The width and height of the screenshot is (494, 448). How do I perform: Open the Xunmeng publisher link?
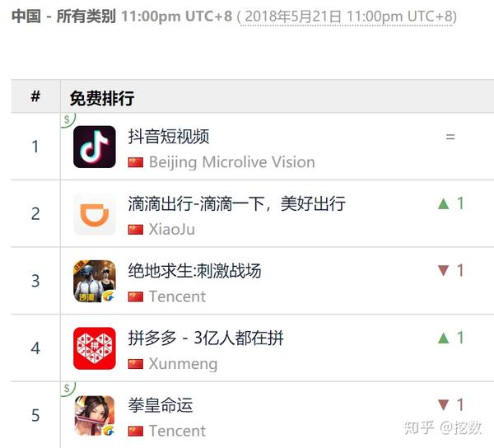[183, 364]
